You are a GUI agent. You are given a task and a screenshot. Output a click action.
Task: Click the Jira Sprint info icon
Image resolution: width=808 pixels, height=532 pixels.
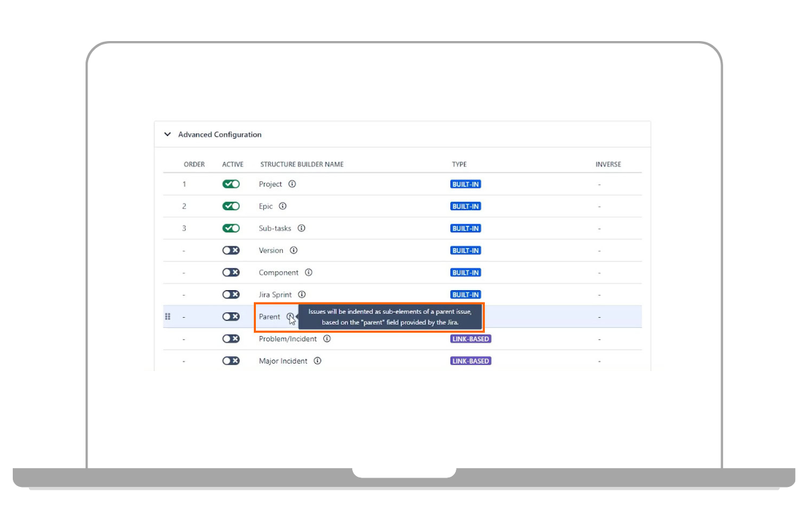302,294
